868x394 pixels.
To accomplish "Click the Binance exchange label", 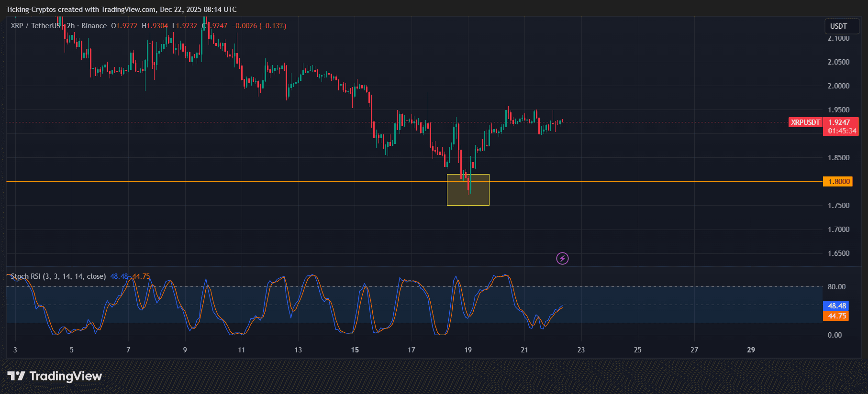I will point(94,26).
